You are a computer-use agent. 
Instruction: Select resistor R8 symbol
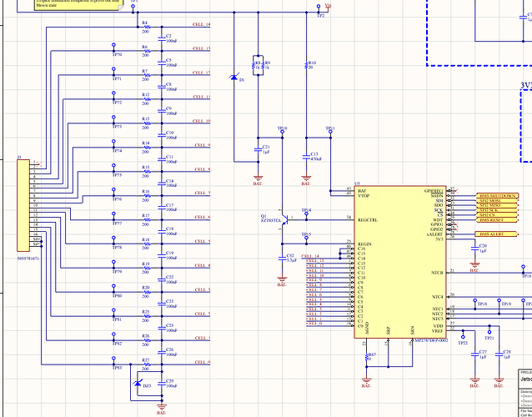255,66
